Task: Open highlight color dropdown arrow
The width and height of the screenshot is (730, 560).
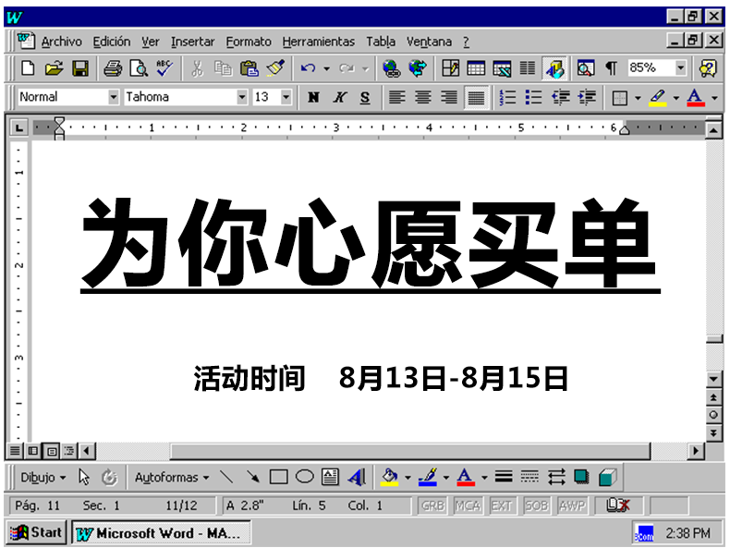Action: [x=676, y=98]
